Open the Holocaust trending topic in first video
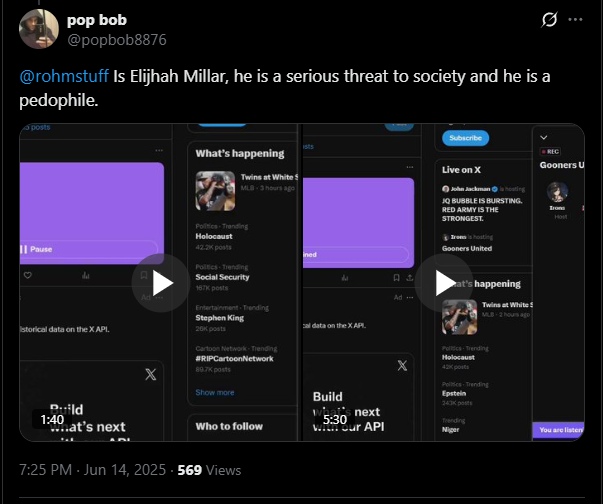Image resolution: width=603 pixels, height=504 pixels. click(x=214, y=236)
